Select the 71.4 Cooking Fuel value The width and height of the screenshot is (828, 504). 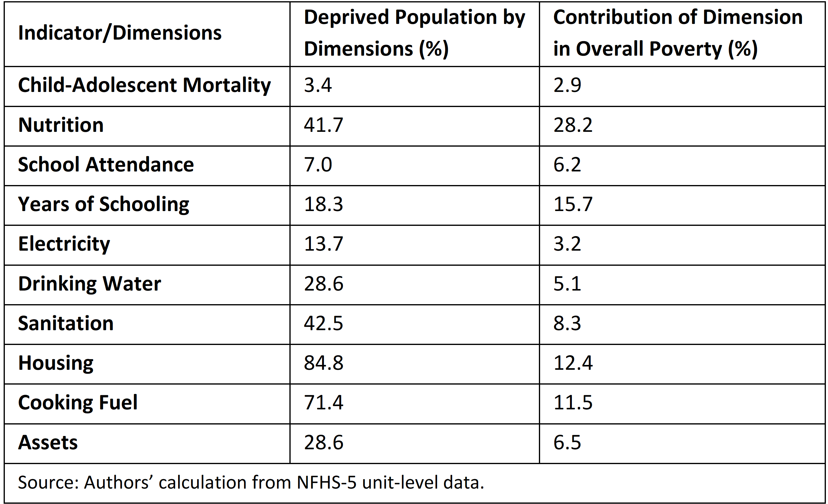(x=323, y=402)
